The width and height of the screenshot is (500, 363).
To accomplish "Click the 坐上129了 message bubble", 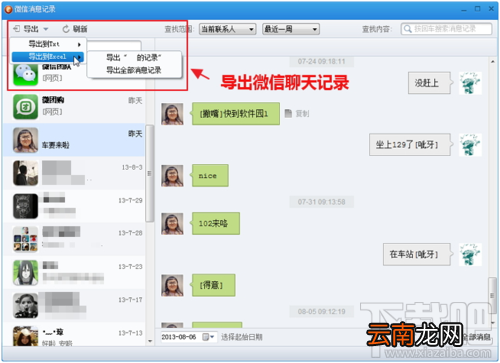I will point(411,145).
